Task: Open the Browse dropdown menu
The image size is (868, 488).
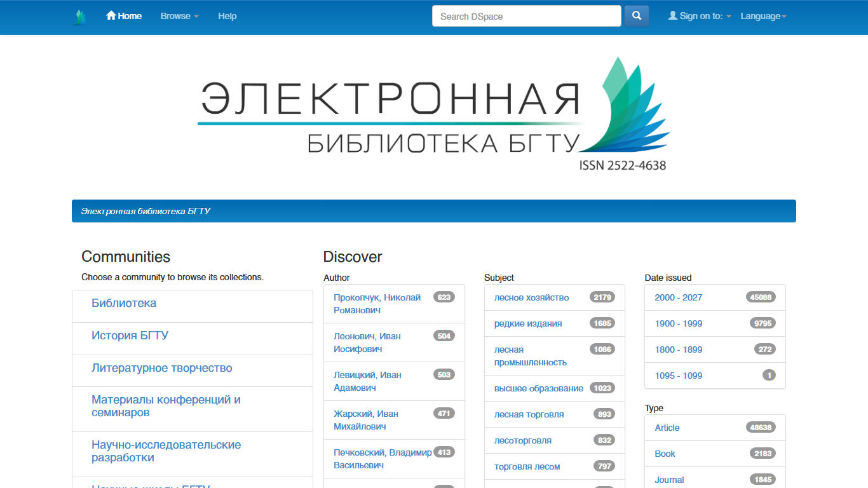Action: (179, 16)
